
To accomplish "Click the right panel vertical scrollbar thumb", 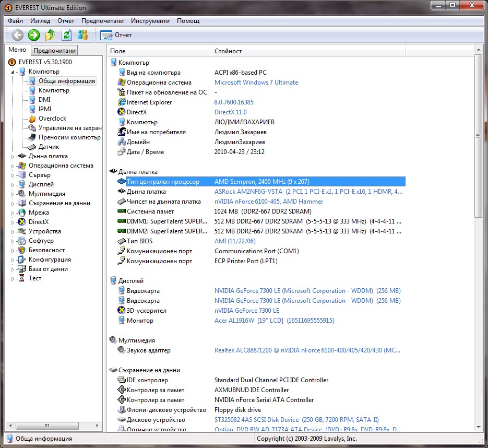I will (x=478, y=136).
